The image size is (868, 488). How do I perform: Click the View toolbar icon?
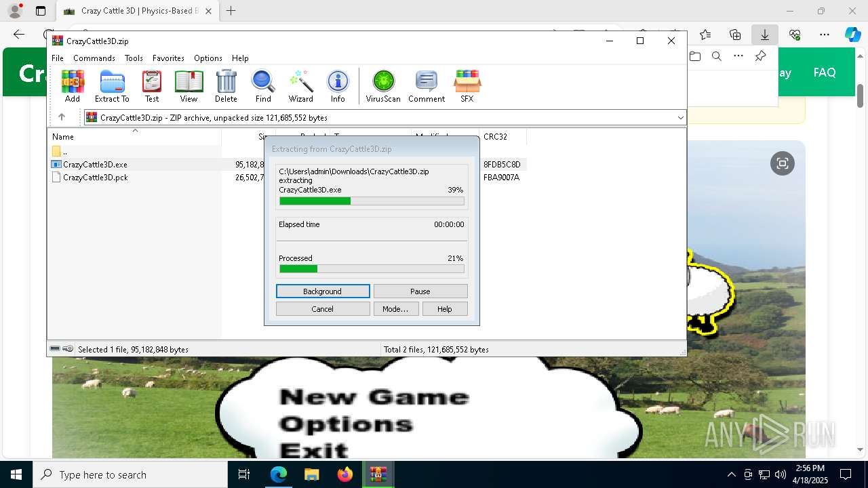[x=189, y=86]
